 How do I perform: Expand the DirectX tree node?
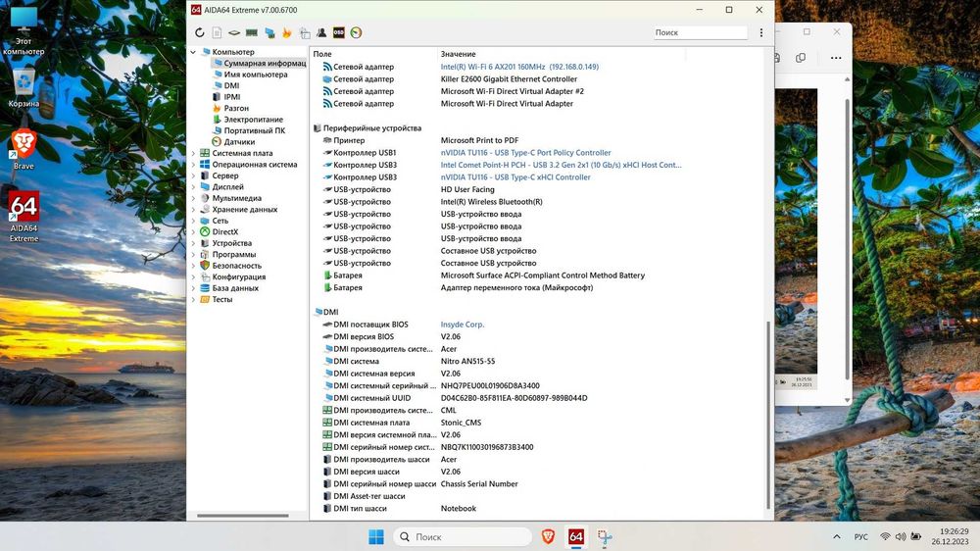click(194, 232)
